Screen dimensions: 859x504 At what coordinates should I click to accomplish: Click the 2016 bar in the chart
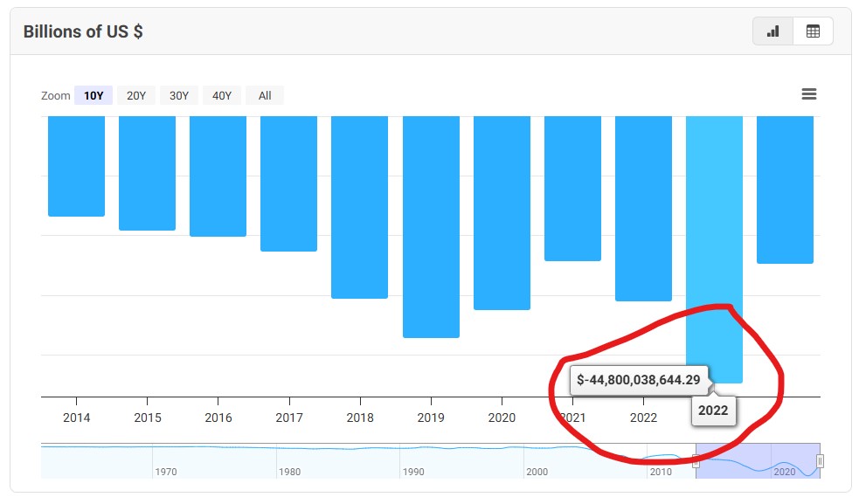pos(218,176)
